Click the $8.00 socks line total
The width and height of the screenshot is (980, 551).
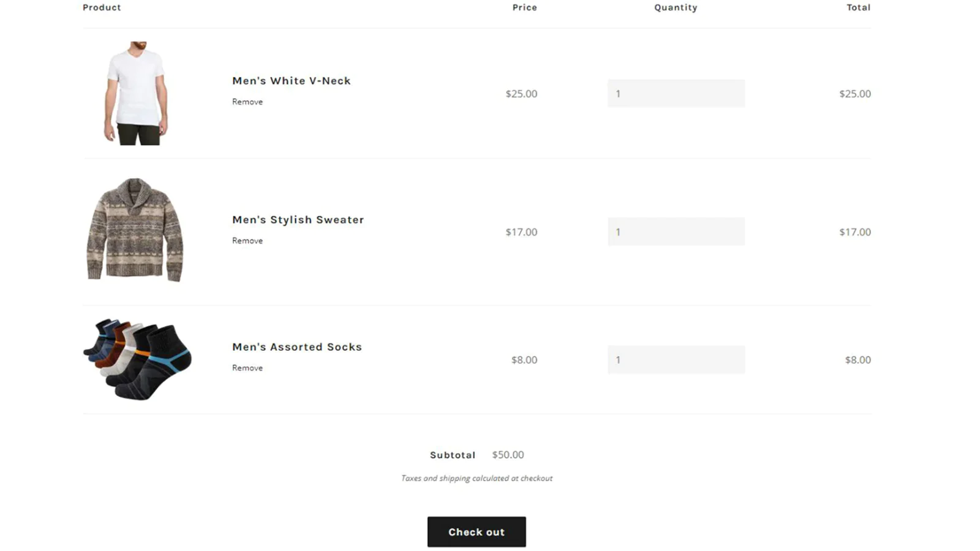[x=858, y=360]
